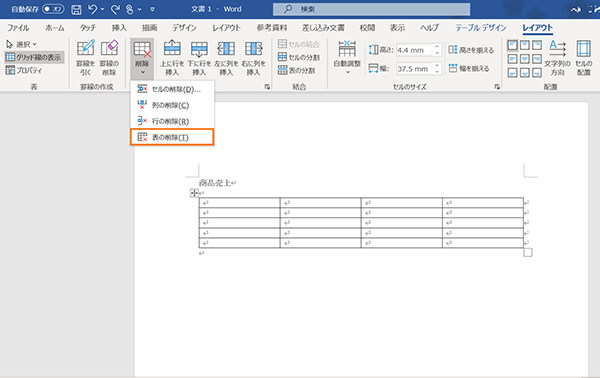Viewport: 600px width, 378px height.
Task: Open the 校閲 tab
Action: pos(367,28)
